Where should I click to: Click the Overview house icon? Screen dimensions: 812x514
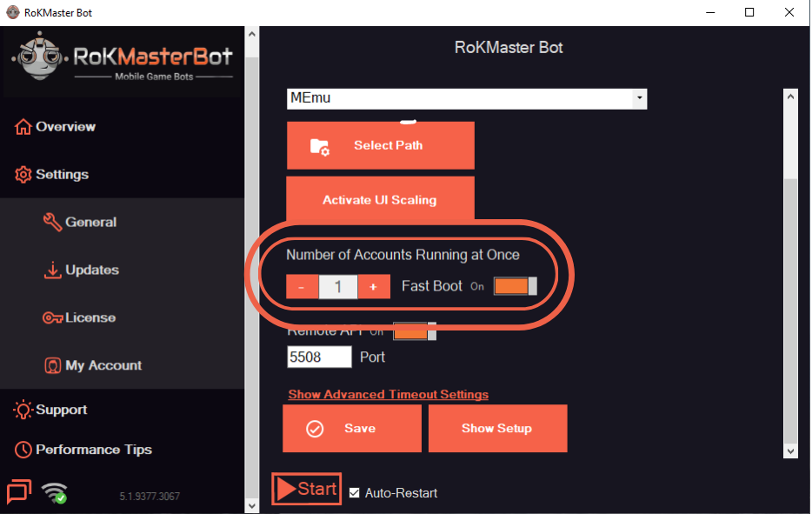coord(23,126)
